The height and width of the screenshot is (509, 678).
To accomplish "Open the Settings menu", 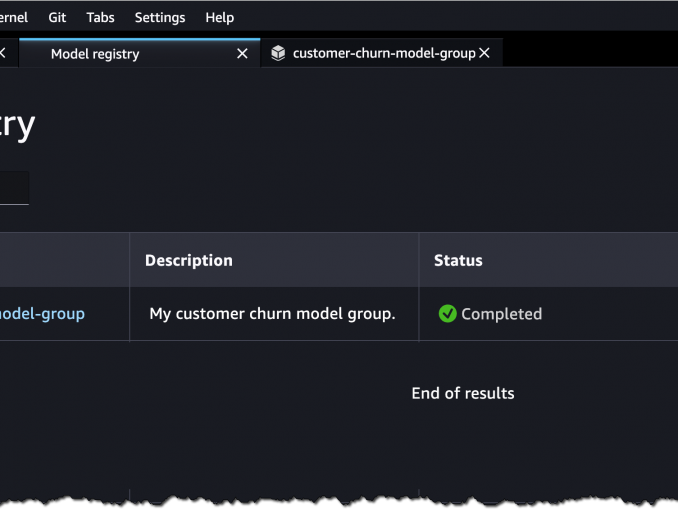I will click(x=160, y=17).
